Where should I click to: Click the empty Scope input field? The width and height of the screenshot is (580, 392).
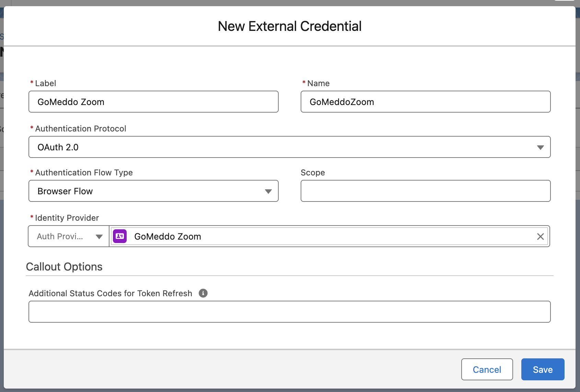pyautogui.click(x=425, y=191)
